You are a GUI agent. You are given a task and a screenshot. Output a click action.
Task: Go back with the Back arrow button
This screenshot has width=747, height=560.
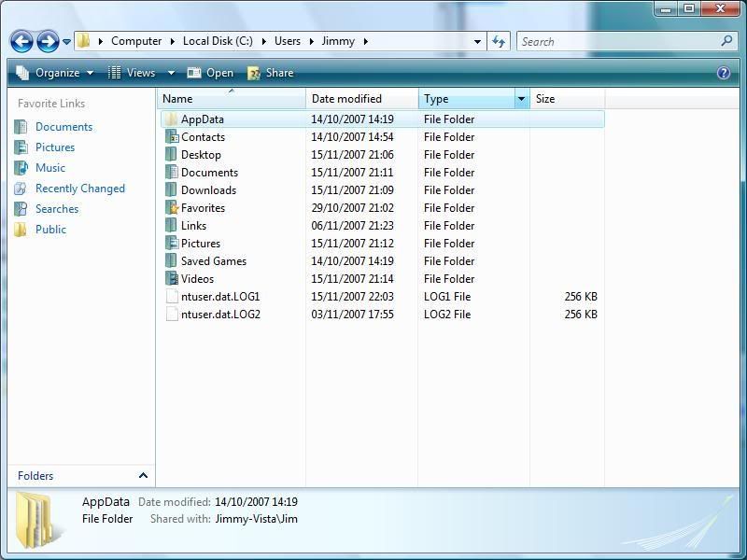point(21,41)
